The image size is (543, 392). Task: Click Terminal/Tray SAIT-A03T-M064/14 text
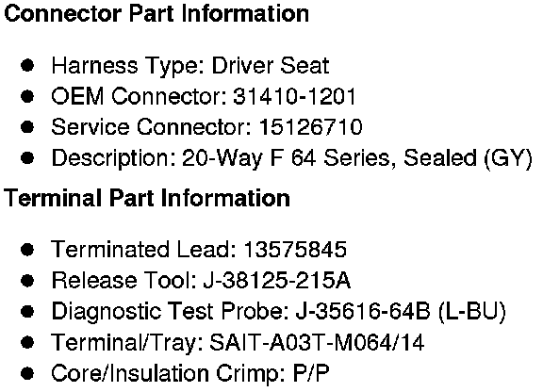click(317, 342)
